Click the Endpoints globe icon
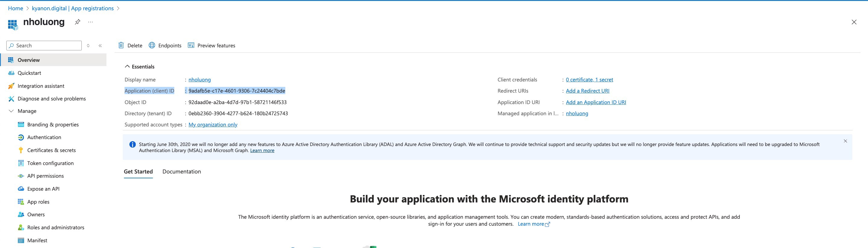 [x=152, y=45]
